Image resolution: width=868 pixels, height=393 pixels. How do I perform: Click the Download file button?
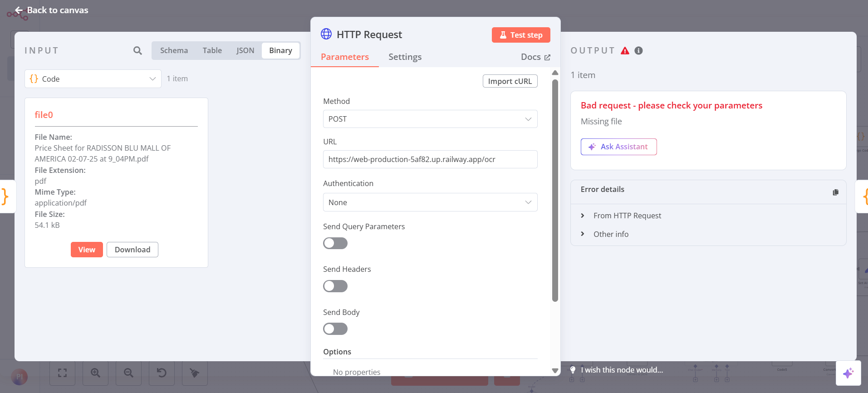(x=132, y=250)
